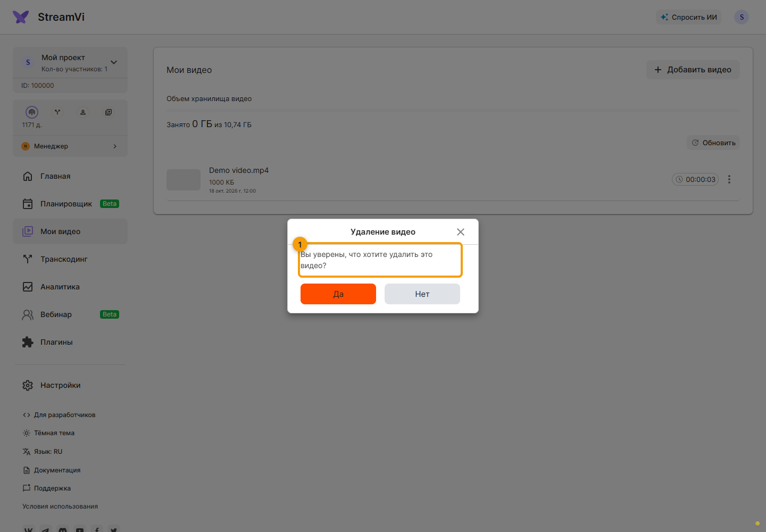The height and width of the screenshot is (532, 766).
Task: Open Аналитика in the sidebar
Action: (70, 287)
